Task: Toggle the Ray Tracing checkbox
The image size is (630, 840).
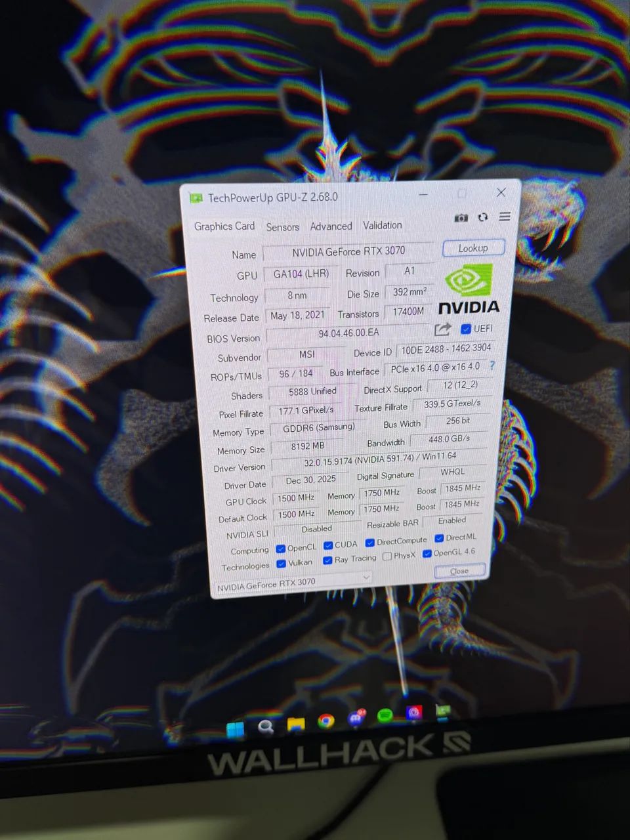Action: [x=327, y=560]
